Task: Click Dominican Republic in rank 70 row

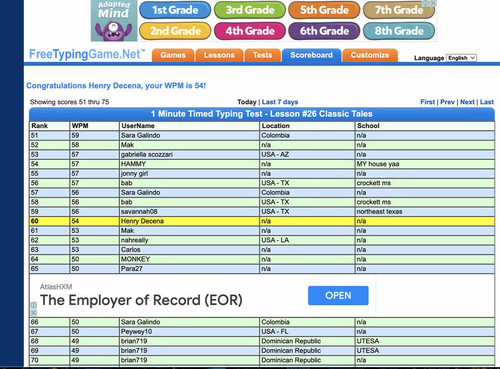Action: pyautogui.click(x=291, y=360)
